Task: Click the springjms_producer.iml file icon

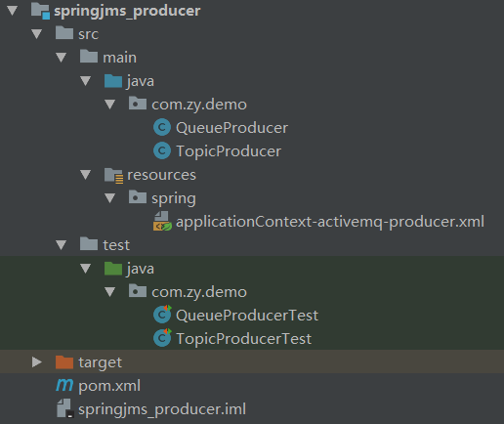Action: pyautogui.click(x=65, y=408)
